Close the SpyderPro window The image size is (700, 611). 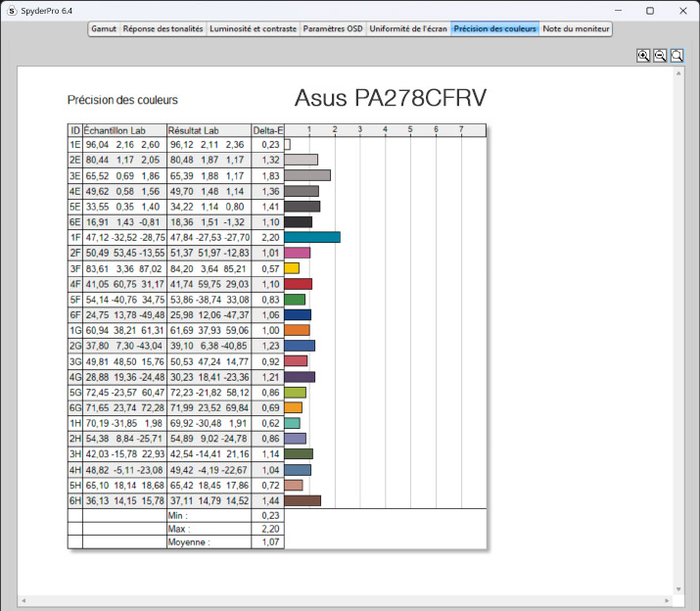(x=683, y=11)
